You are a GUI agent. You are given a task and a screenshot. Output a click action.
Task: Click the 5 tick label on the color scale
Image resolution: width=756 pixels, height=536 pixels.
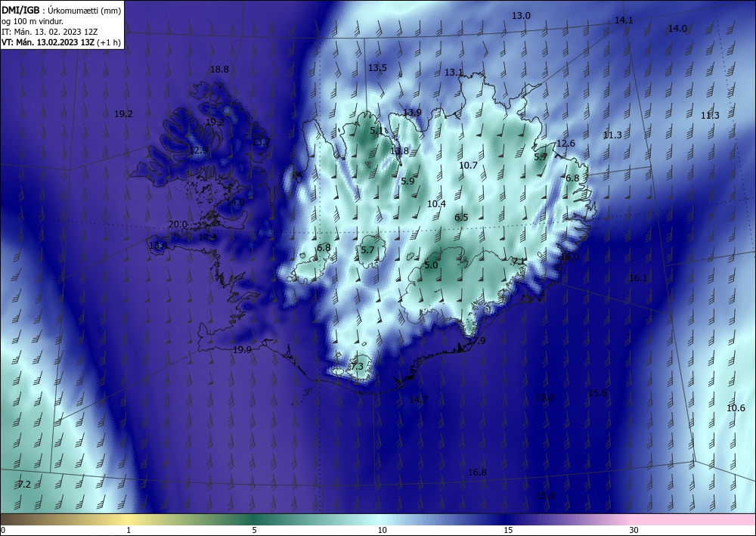[254, 531]
